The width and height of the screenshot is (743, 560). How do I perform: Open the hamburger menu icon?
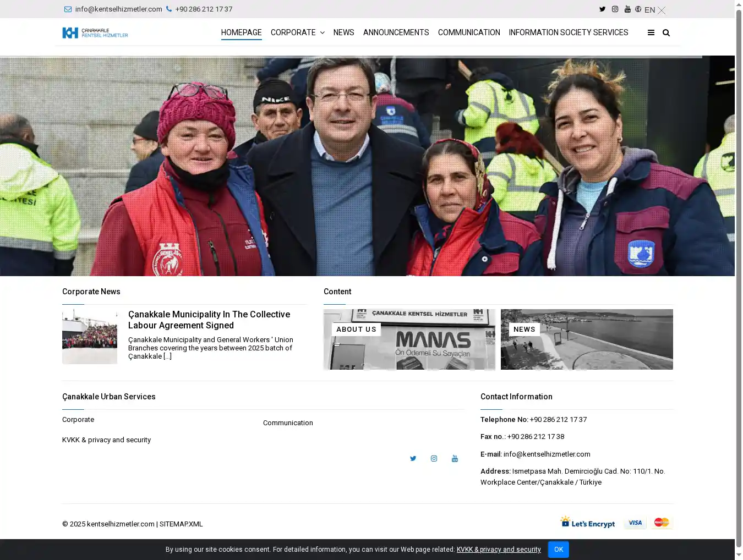pyautogui.click(x=651, y=33)
